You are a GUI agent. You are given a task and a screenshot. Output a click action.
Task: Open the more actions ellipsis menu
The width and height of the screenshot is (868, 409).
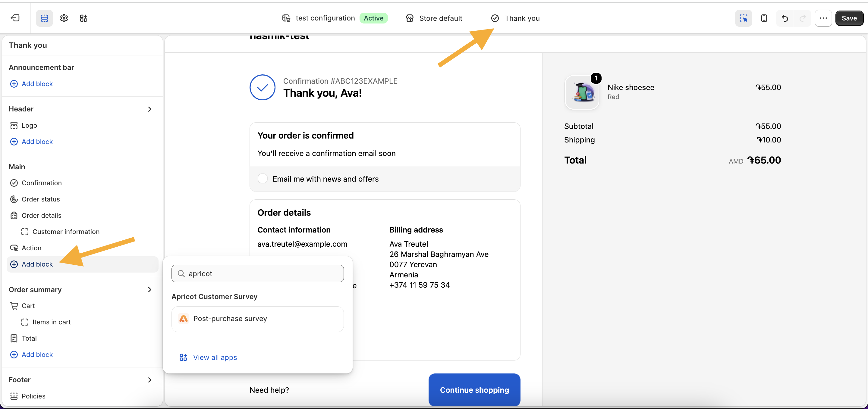click(x=823, y=18)
